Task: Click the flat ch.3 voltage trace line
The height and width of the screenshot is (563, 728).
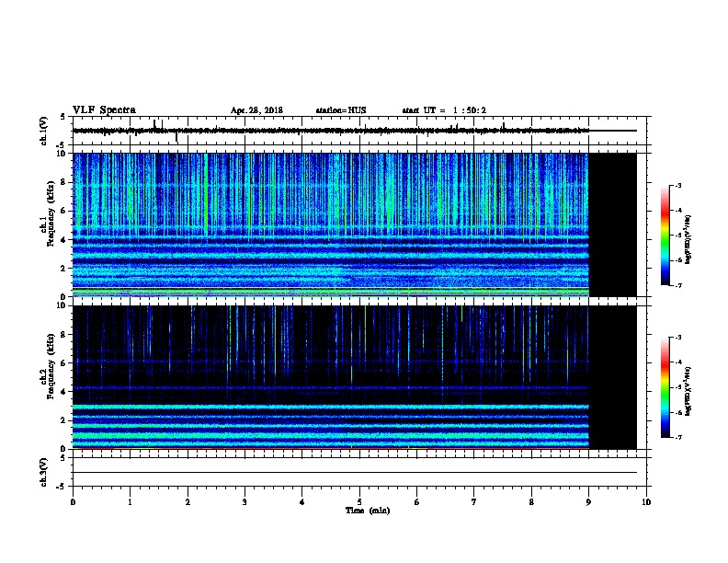Action: 355,473
